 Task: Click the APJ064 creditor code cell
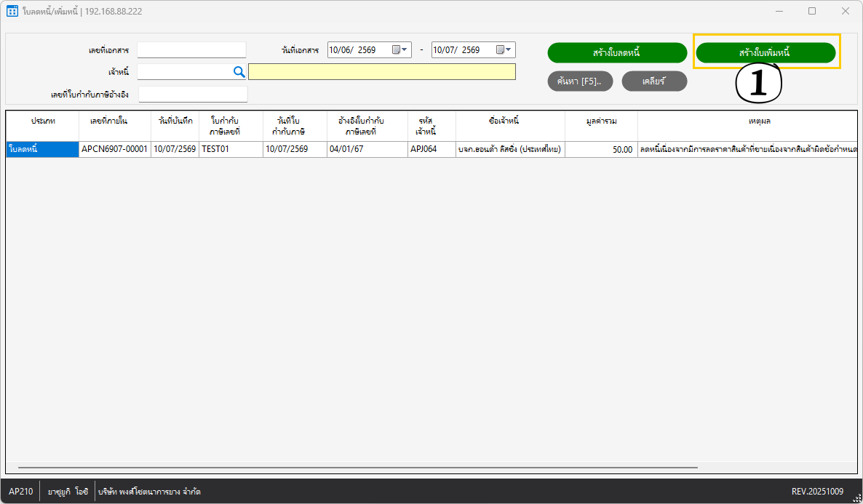tap(432, 149)
